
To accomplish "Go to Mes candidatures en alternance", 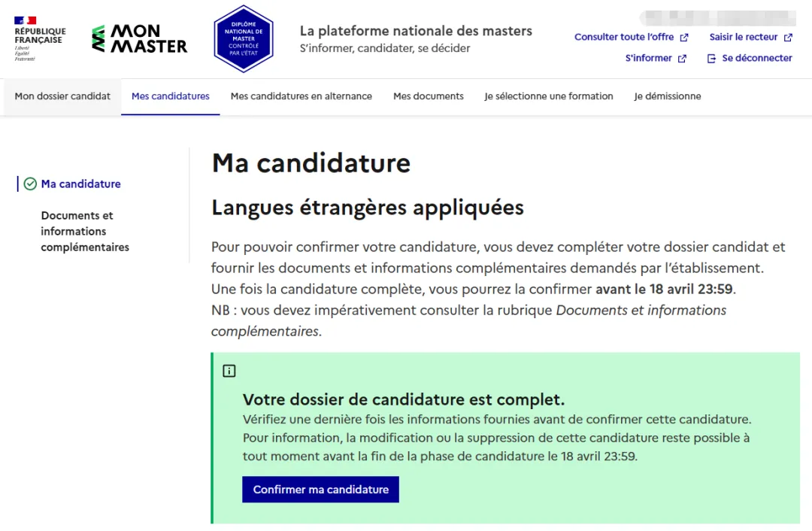I will pyautogui.click(x=301, y=96).
